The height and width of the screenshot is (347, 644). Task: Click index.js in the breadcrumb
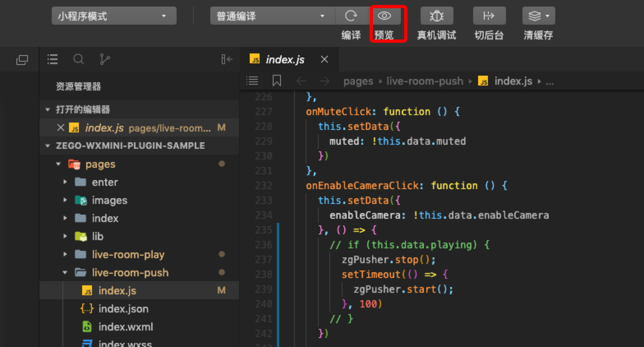click(x=513, y=81)
